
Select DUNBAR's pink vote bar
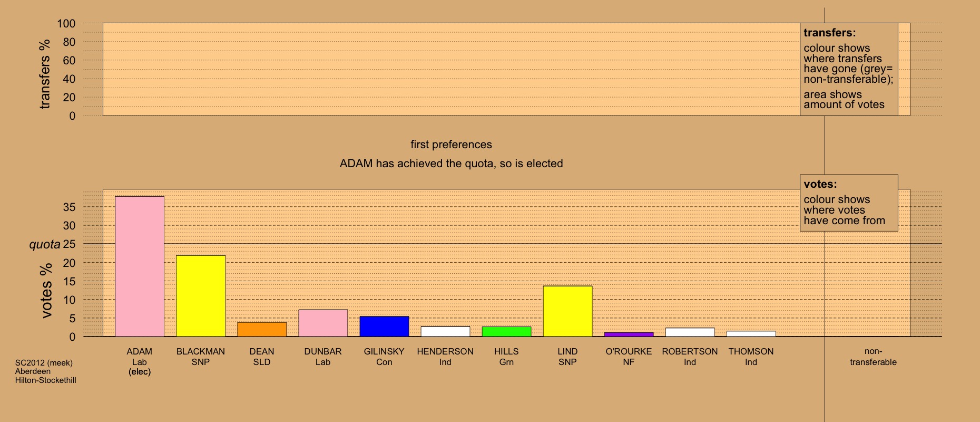point(323,323)
